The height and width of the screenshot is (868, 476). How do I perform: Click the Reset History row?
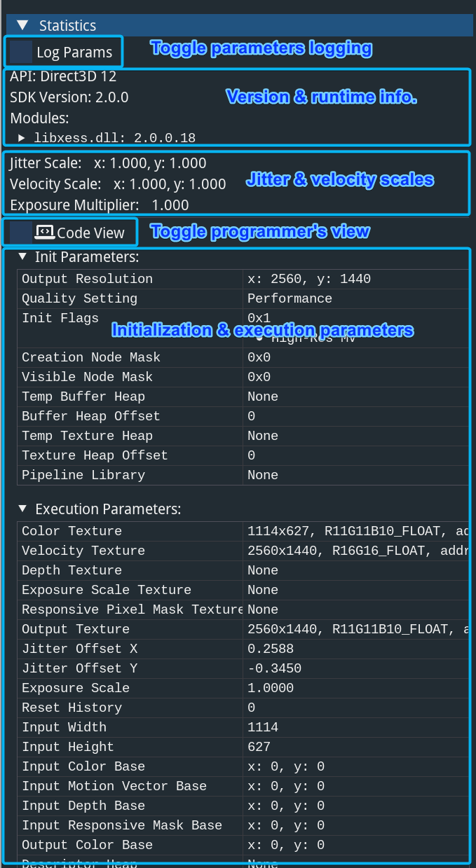[x=72, y=708]
